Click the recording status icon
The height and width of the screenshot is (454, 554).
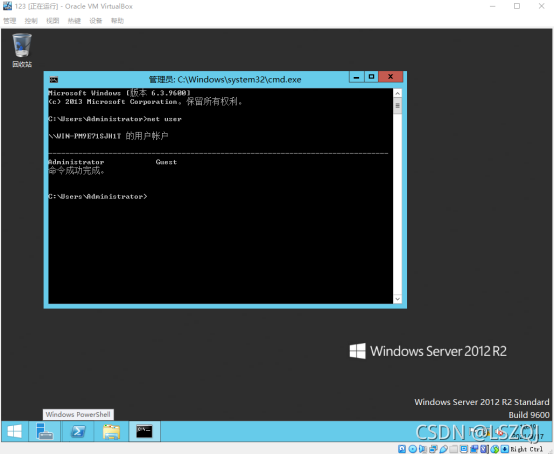click(x=474, y=449)
